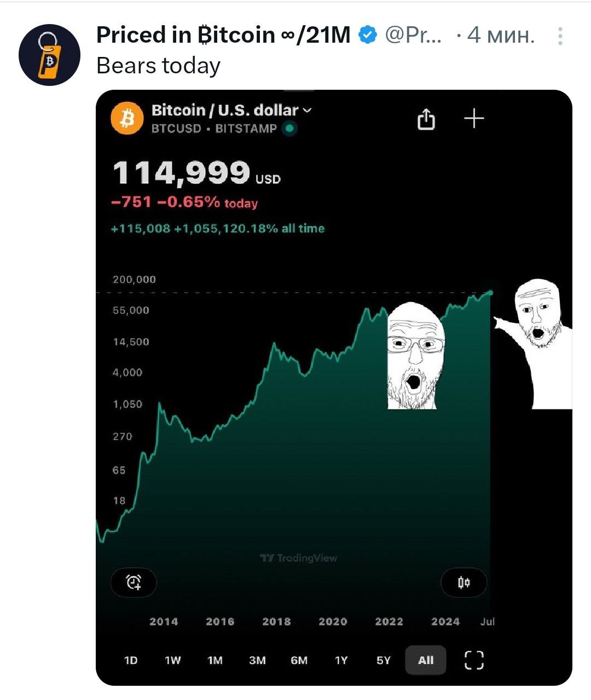Select the 1Y timeframe
The height and width of the screenshot is (700, 591).
341,660
